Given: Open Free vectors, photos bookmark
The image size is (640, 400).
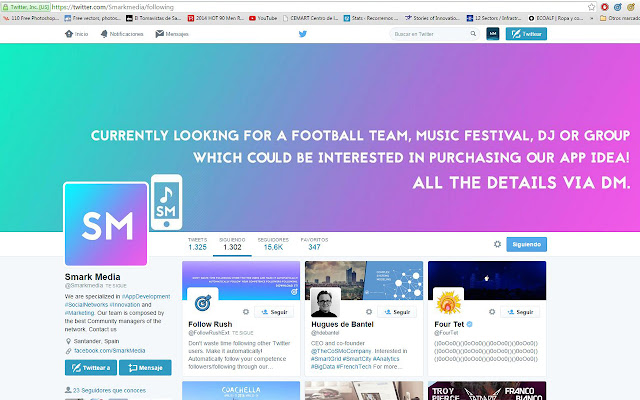Looking at the screenshot, I should [x=93, y=18].
